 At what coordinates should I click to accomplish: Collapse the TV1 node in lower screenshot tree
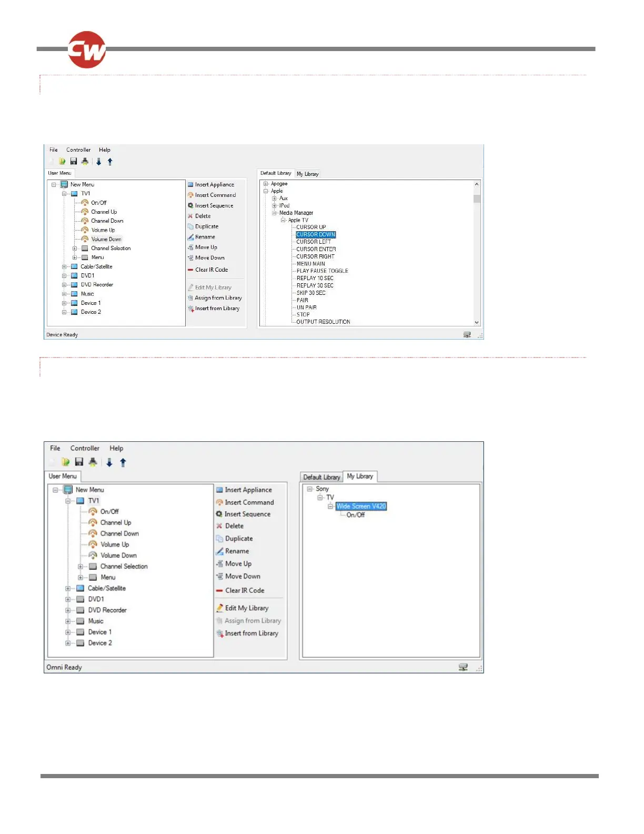(x=68, y=501)
